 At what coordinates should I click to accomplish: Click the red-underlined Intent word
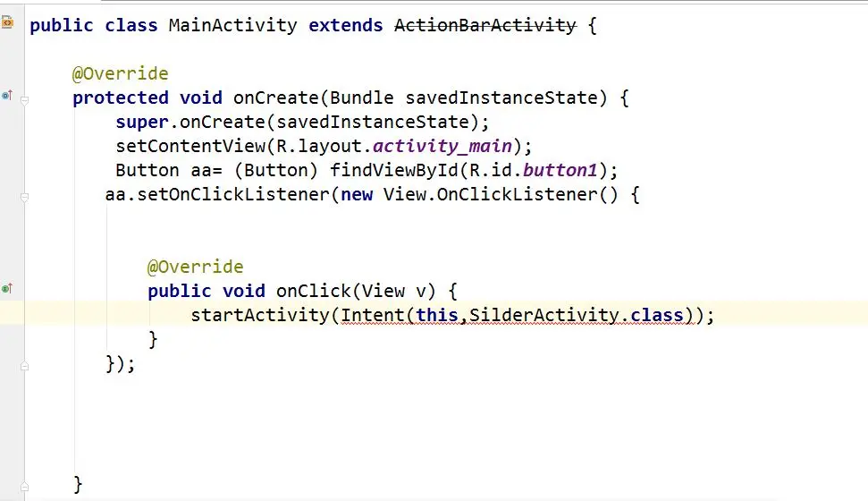click(373, 315)
